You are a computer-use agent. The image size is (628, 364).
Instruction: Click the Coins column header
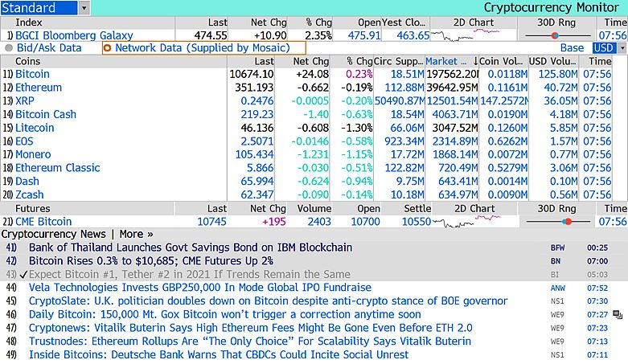(x=27, y=61)
